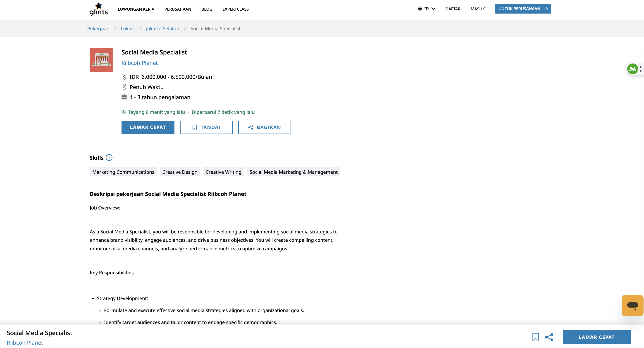The width and height of the screenshot is (644, 348).
Task: Click DAFTAR to register
Action: pos(453,9)
